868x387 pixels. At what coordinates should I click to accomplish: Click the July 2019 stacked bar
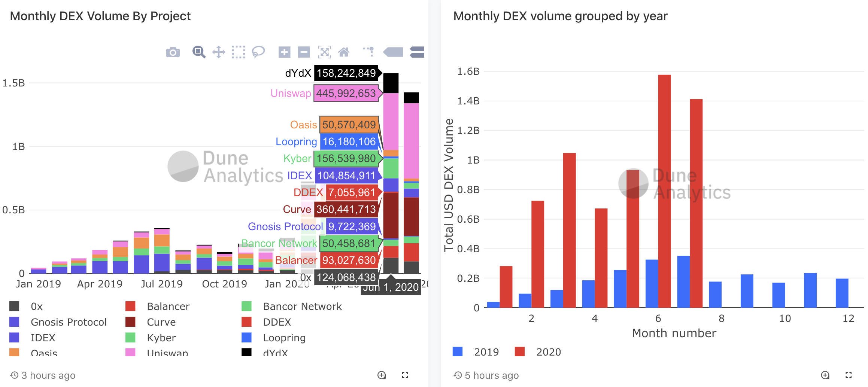coord(162,251)
